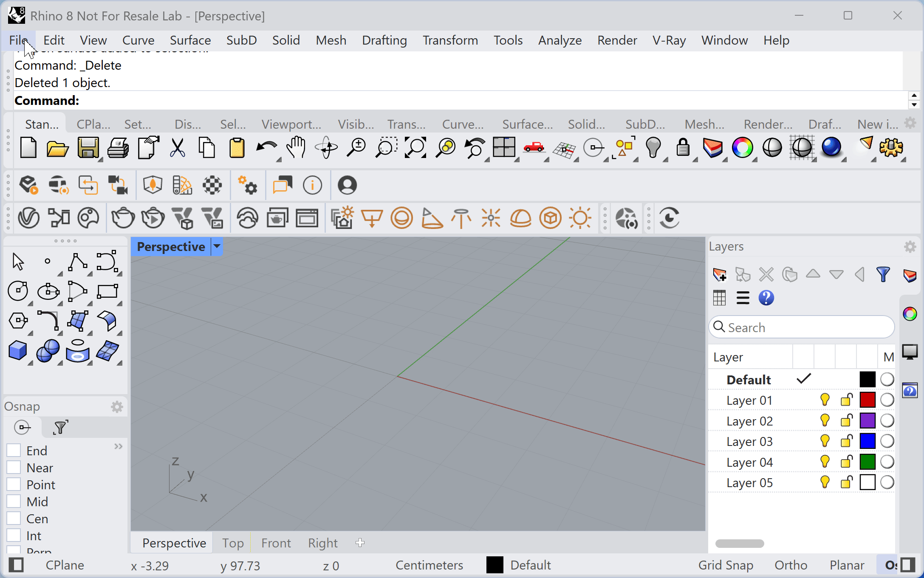Open the Surface menu

point(190,40)
